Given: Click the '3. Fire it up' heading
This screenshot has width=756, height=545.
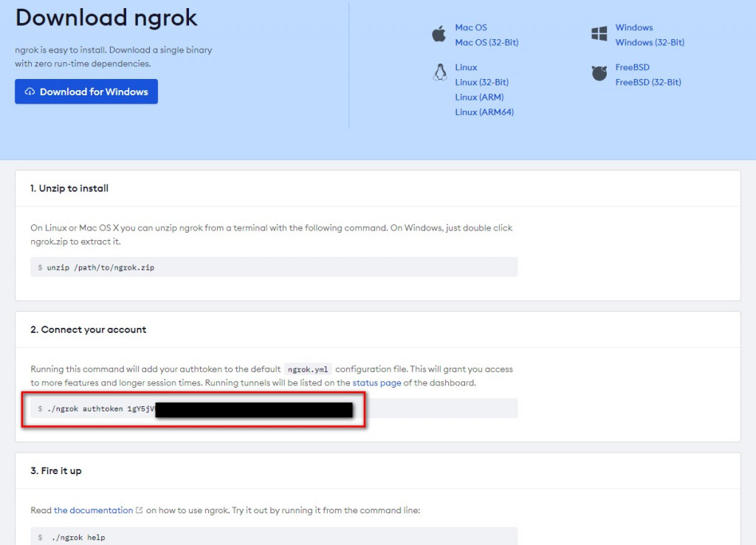Looking at the screenshot, I should click(x=56, y=471).
